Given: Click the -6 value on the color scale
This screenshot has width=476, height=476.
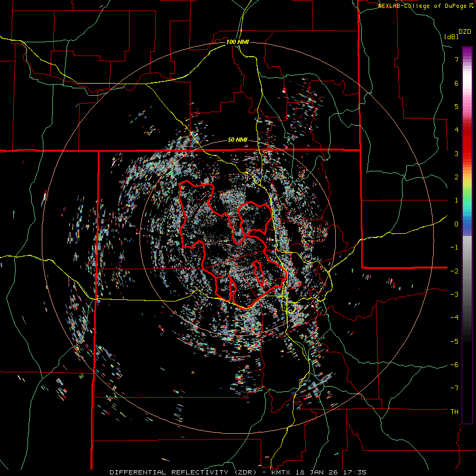Looking at the screenshot, I should coord(454,365).
